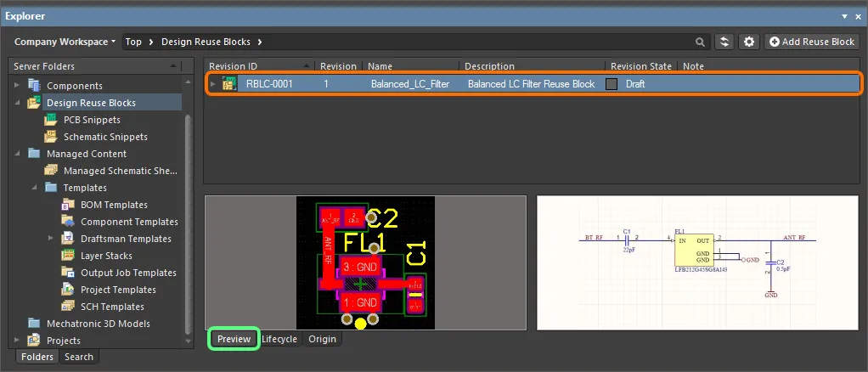Click the Component Templates folder icon

pos(68,222)
